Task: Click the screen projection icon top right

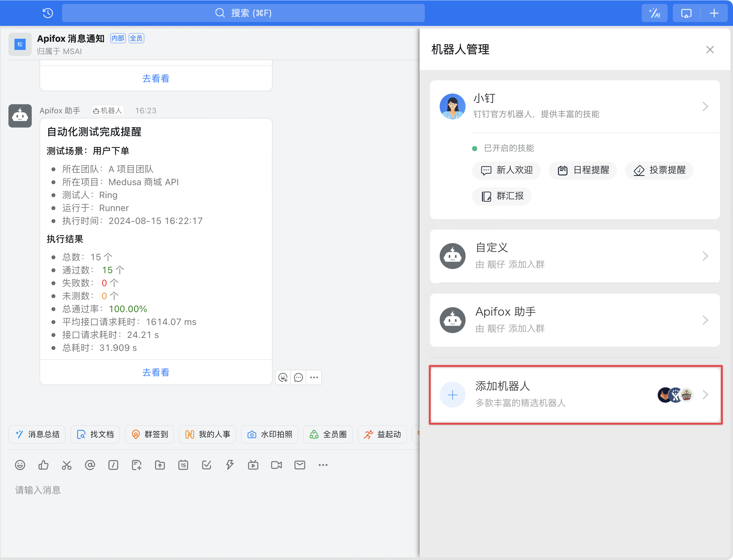Action: click(686, 13)
